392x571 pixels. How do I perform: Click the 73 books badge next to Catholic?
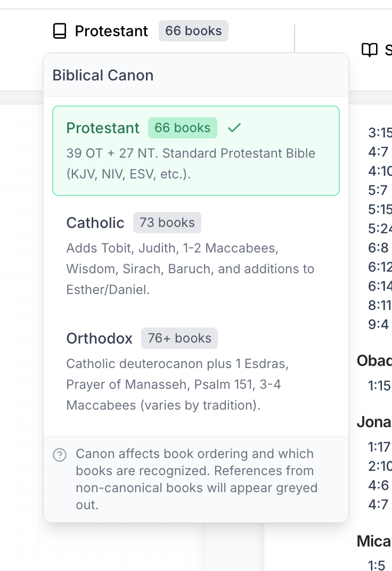[167, 223]
